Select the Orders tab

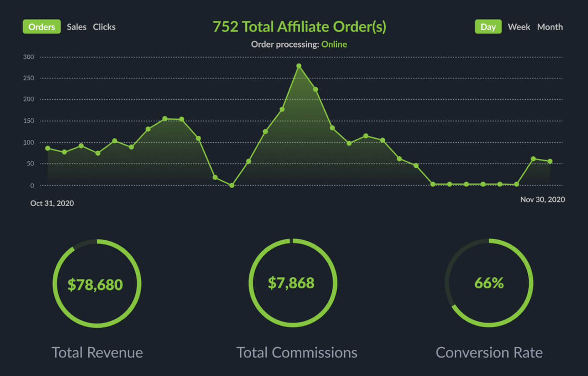[42, 27]
